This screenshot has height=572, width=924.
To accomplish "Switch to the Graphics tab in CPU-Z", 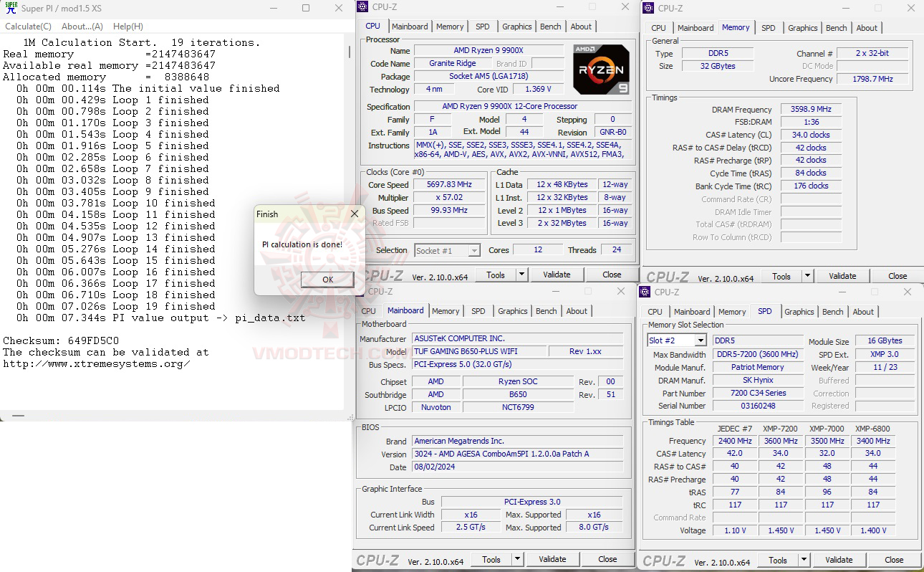I will coord(516,27).
